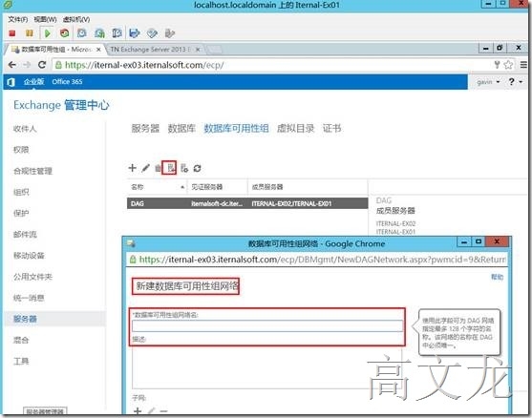Click the reset VM toolbar icon
Viewport: 532px width, 418px height.
(x=64, y=33)
